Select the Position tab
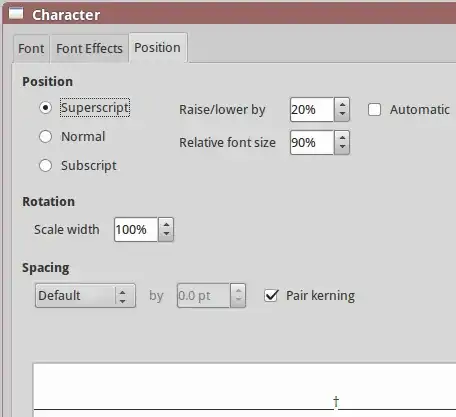 pos(158,48)
